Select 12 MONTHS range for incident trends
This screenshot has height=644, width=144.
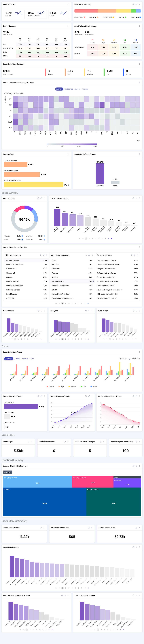[9, 359]
